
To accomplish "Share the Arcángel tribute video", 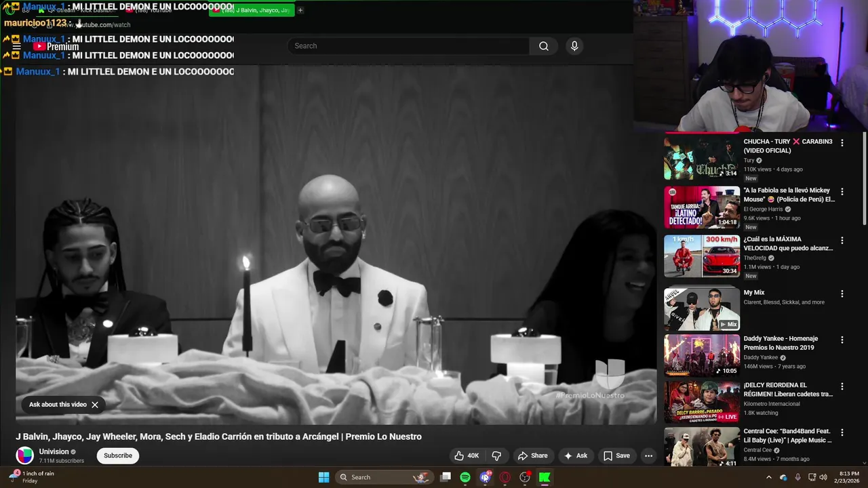I will click(x=532, y=455).
